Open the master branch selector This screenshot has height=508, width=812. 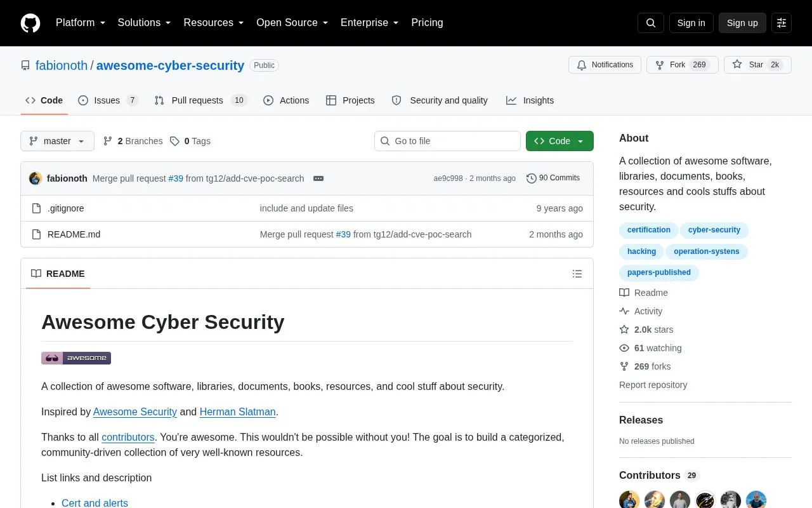click(57, 141)
